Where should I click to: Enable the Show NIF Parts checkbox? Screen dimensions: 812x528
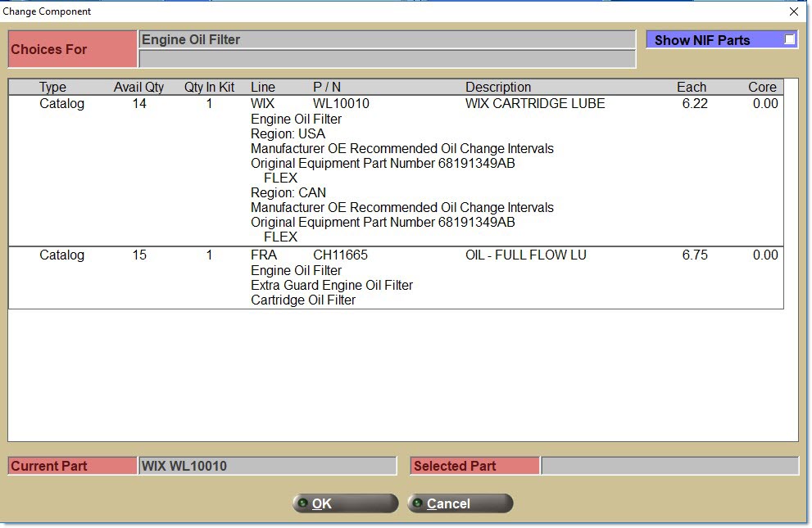(789, 39)
